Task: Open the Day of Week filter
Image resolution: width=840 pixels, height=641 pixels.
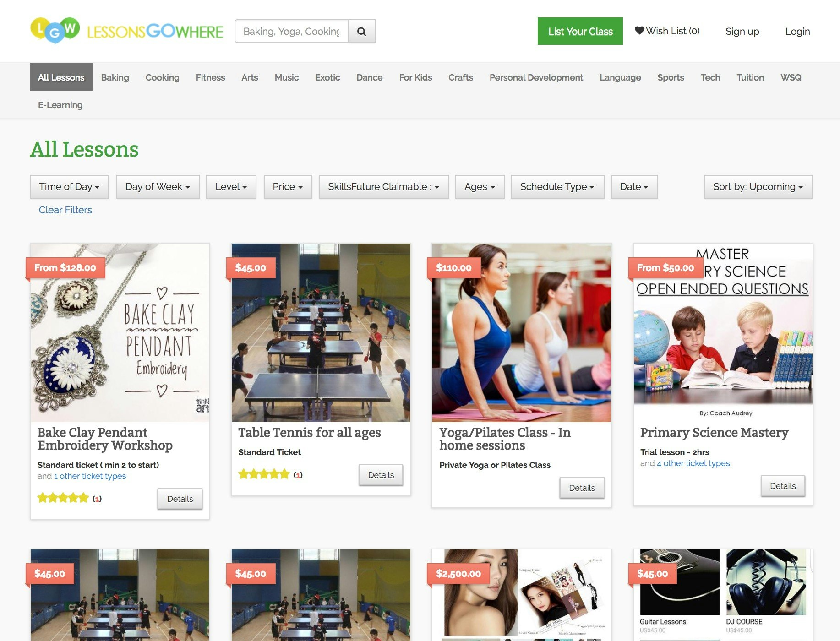Action: (158, 187)
